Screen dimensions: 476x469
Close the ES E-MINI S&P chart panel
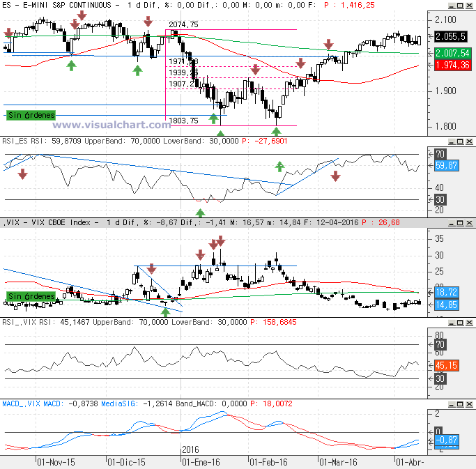tap(469, 6)
